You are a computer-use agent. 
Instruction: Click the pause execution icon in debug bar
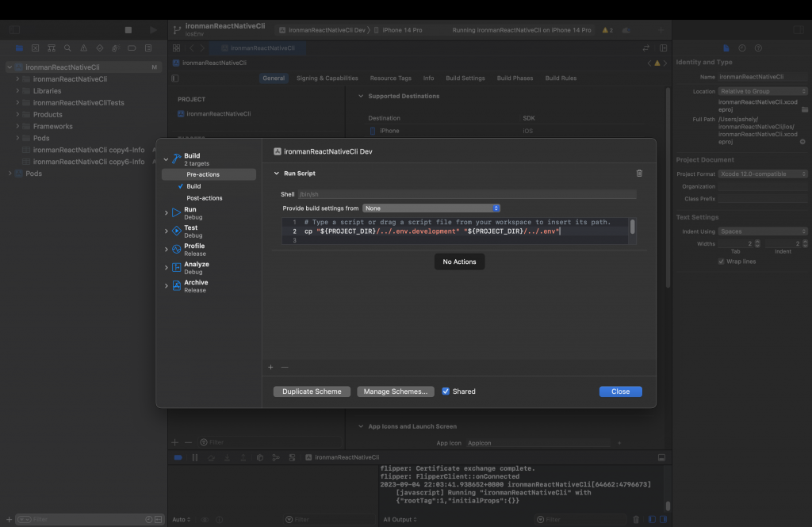point(195,457)
